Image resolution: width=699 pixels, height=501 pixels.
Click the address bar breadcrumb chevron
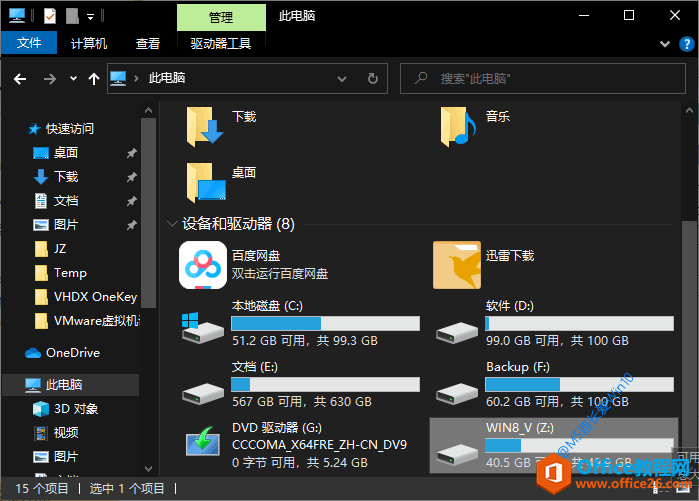click(x=136, y=79)
